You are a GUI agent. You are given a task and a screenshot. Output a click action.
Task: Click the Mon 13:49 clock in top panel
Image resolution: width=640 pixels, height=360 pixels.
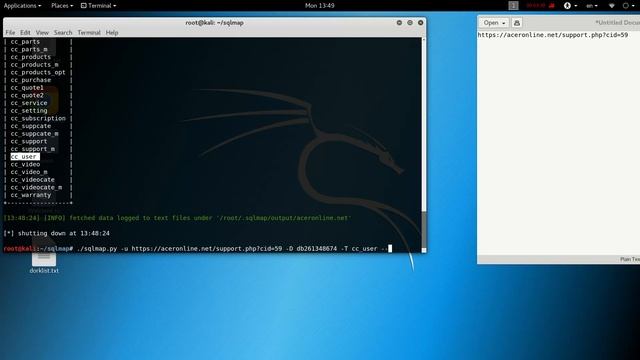pyautogui.click(x=320, y=6)
